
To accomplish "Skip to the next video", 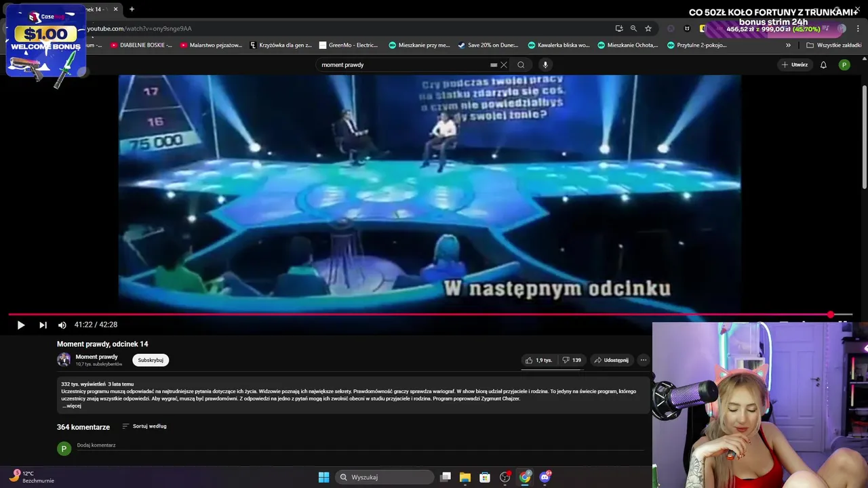I will point(43,325).
